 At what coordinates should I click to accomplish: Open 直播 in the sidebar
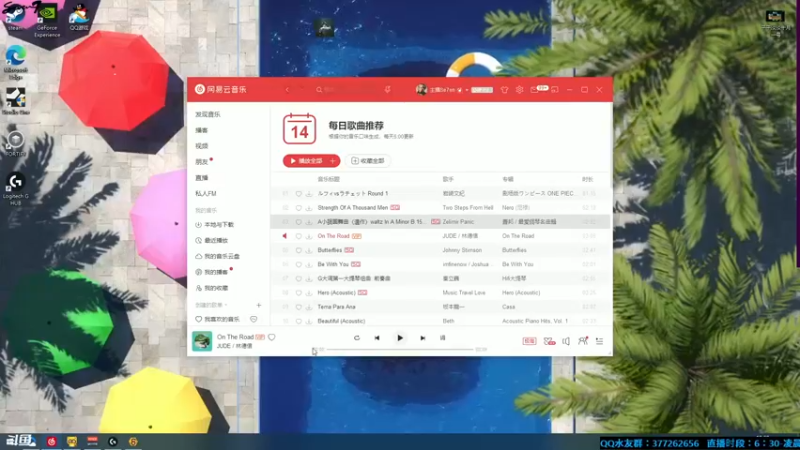(202, 178)
